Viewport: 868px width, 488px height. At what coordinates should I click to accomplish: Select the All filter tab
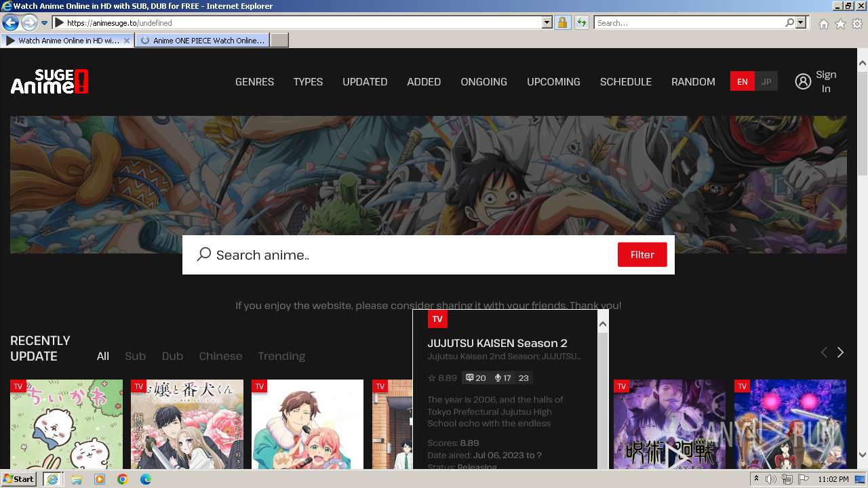click(103, 356)
